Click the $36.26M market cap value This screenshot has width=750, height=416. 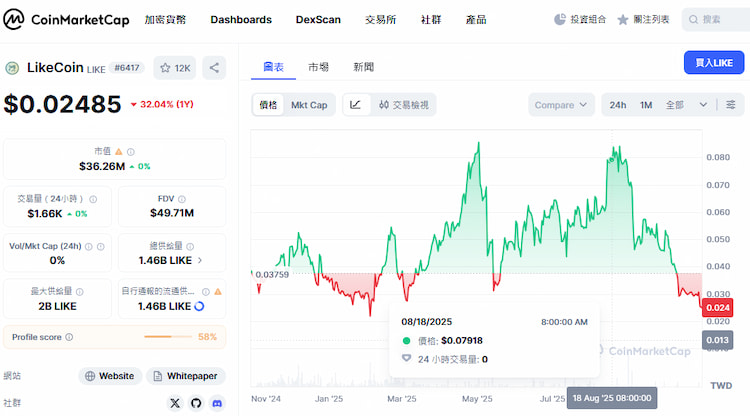[x=102, y=166]
